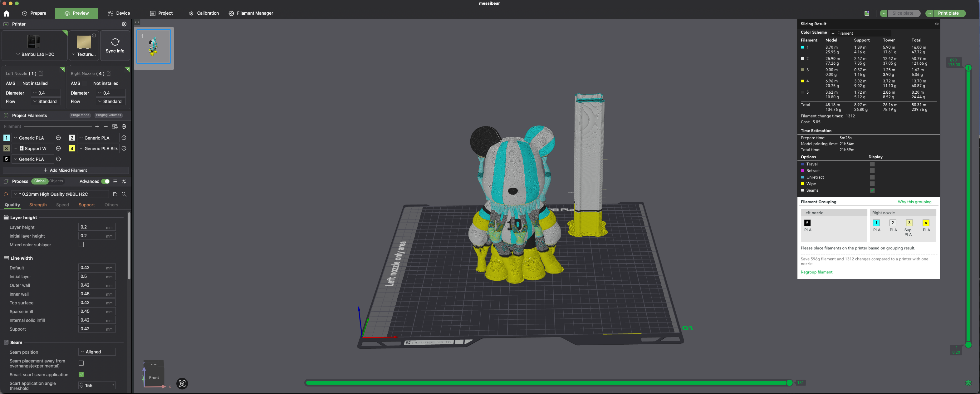The width and height of the screenshot is (980, 394).
Task: Save the process preset
Action: point(115,194)
